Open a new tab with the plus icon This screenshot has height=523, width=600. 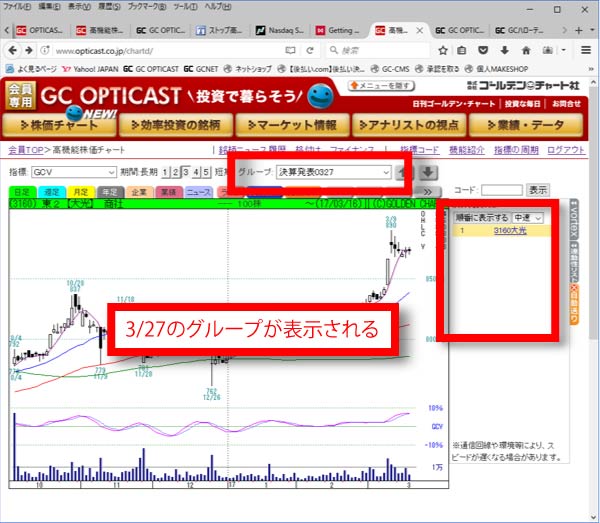click(x=579, y=30)
